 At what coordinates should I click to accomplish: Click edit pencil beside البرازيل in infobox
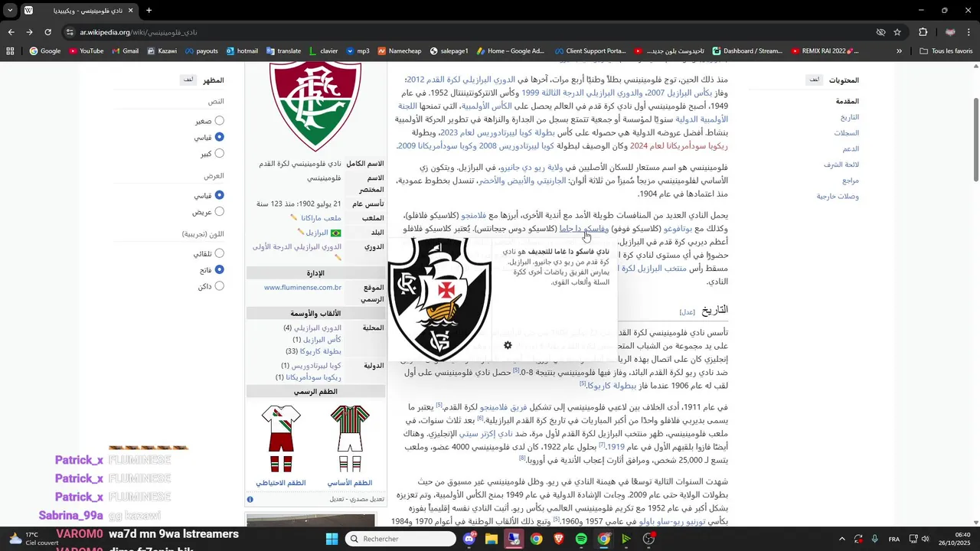click(301, 233)
